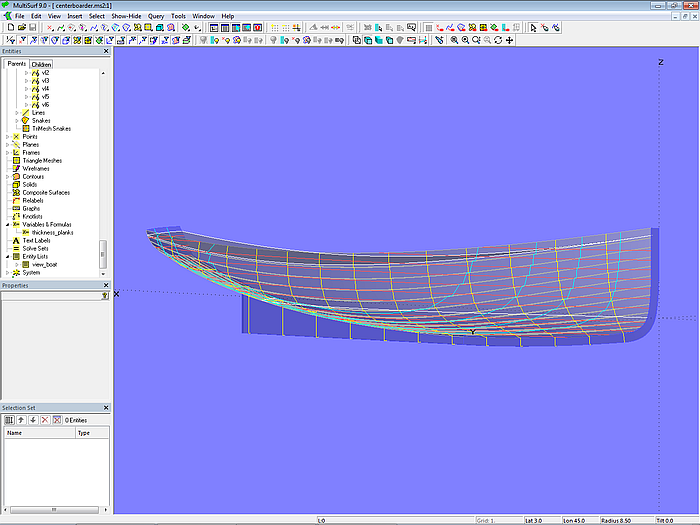This screenshot has height=525, width=700.
Task: Expand the vl6 tree node
Action: pyautogui.click(x=27, y=105)
